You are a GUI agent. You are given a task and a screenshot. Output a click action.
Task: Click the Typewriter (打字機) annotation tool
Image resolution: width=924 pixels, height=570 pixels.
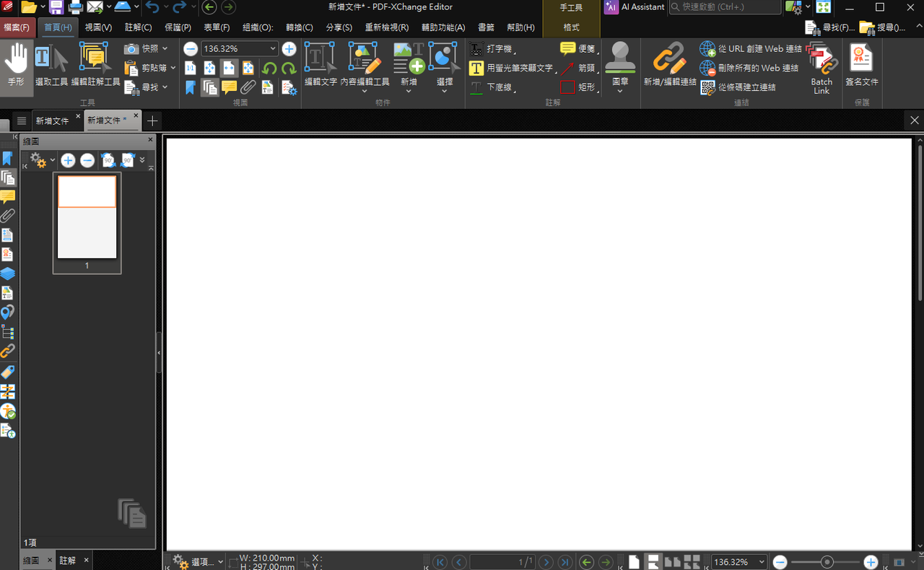pyautogui.click(x=491, y=48)
